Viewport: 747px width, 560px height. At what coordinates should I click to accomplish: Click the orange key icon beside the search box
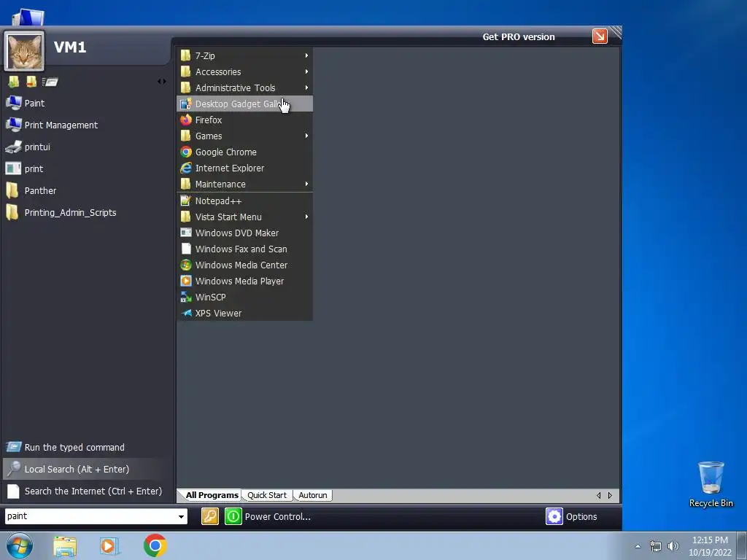(x=210, y=516)
